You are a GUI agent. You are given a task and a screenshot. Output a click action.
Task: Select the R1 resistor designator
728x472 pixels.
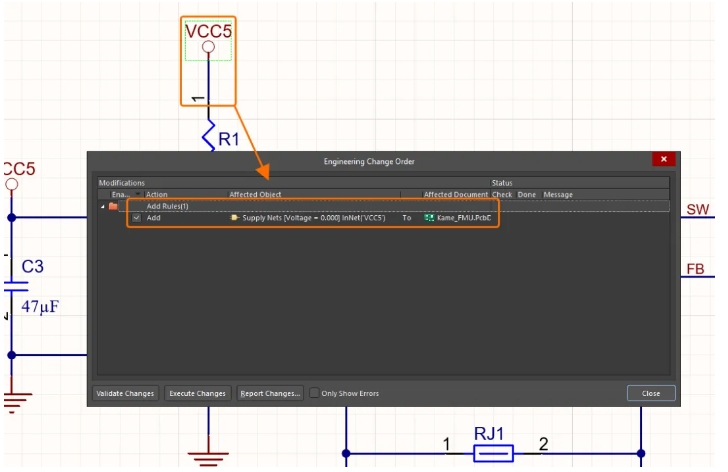pos(228,139)
